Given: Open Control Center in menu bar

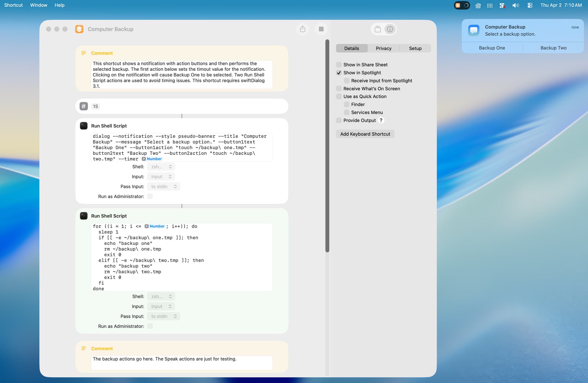Looking at the screenshot, I should pos(530,5).
